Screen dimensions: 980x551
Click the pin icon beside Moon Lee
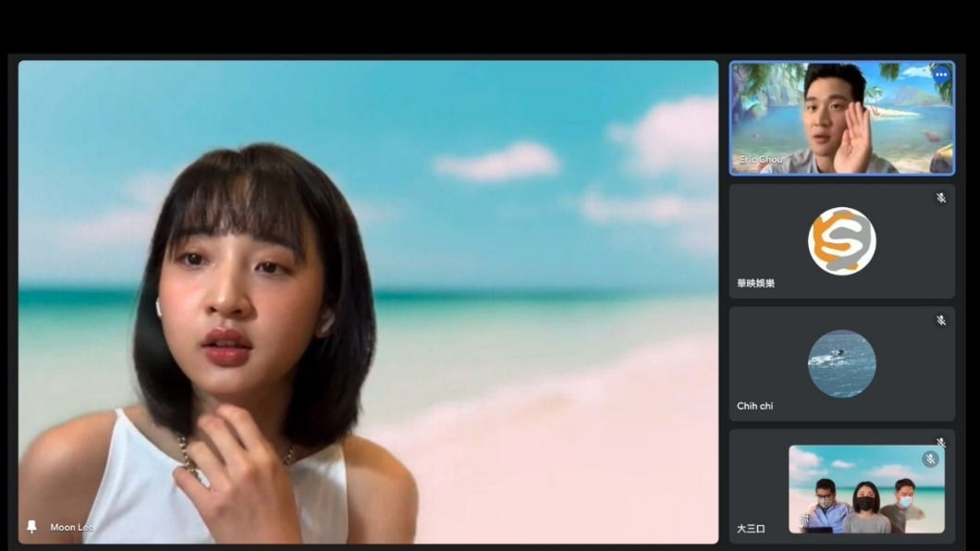click(x=31, y=527)
